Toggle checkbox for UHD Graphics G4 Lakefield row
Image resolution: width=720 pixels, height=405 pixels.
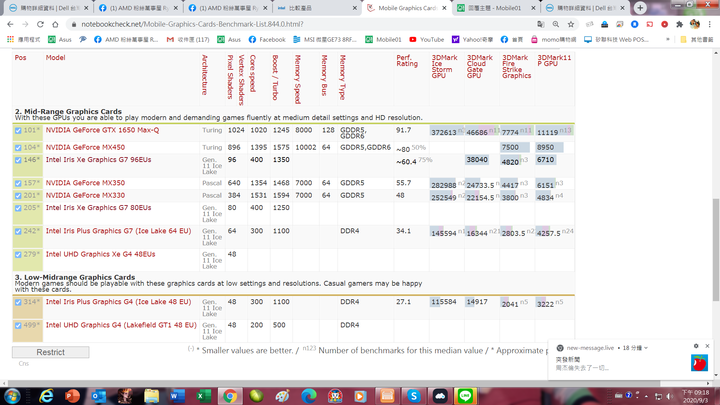pyautogui.click(x=18, y=326)
